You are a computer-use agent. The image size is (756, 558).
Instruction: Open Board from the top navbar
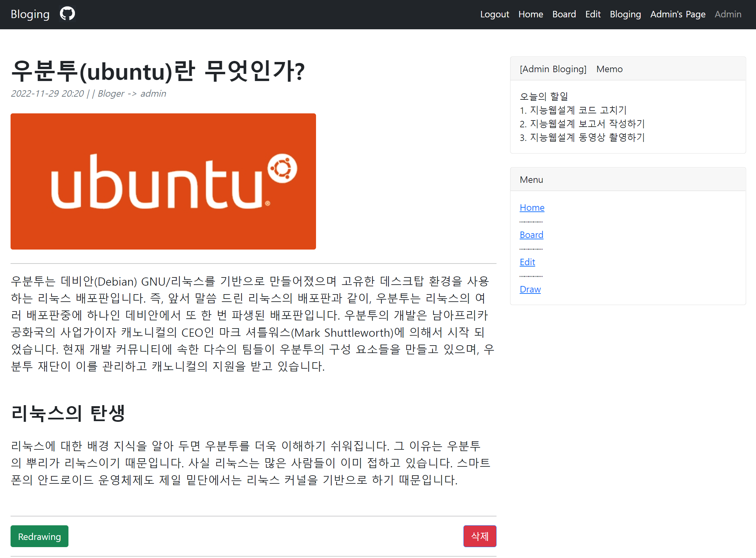coord(564,14)
